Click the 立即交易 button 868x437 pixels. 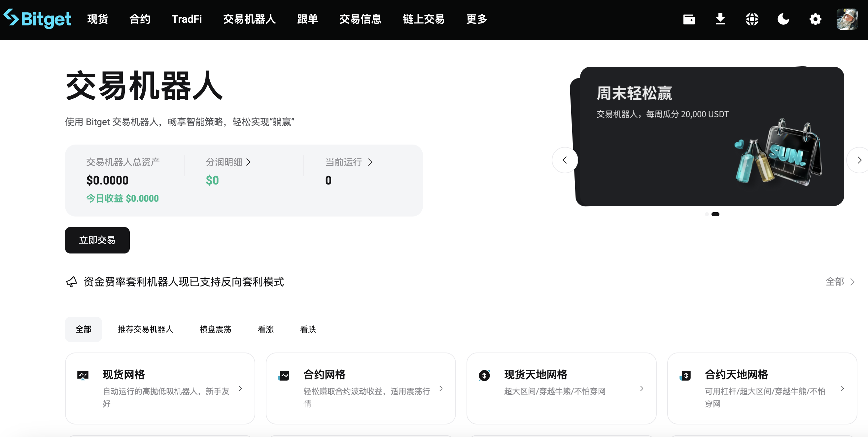pos(97,240)
